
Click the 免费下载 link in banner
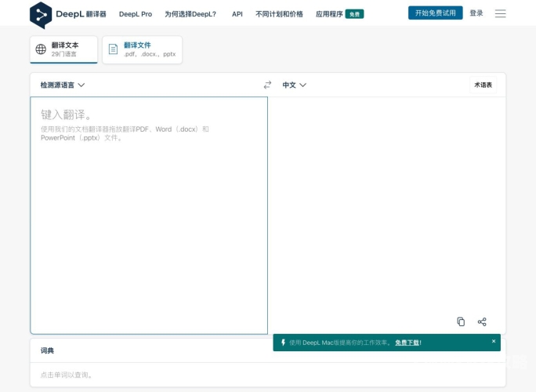point(407,343)
